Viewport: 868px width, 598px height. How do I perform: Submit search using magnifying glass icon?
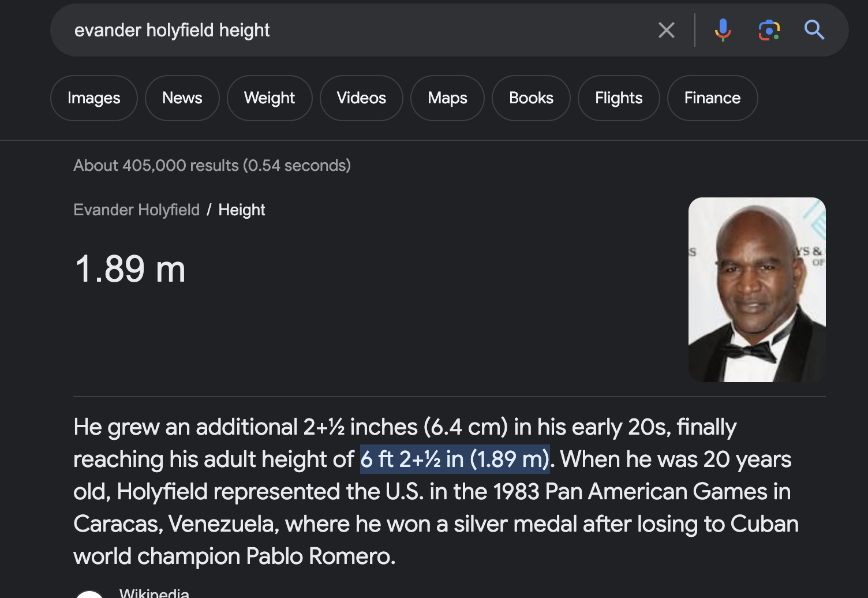[x=814, y=29]
